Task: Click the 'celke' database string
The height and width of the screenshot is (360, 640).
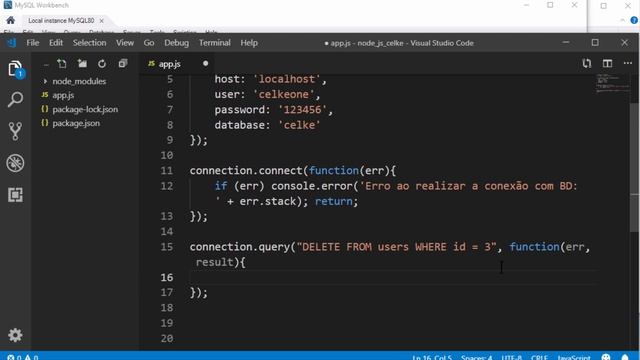Action: (299, 125)
